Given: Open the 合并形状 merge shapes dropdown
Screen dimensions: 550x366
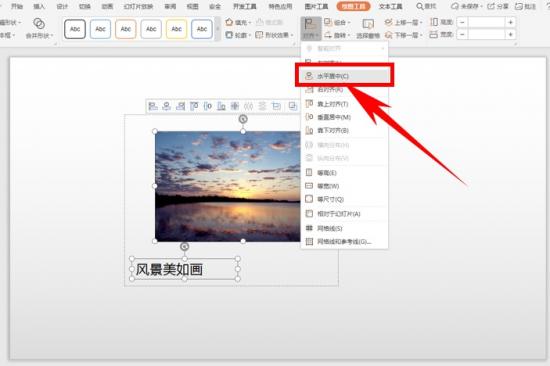Looking at the screenshot, I should (39, 28).
